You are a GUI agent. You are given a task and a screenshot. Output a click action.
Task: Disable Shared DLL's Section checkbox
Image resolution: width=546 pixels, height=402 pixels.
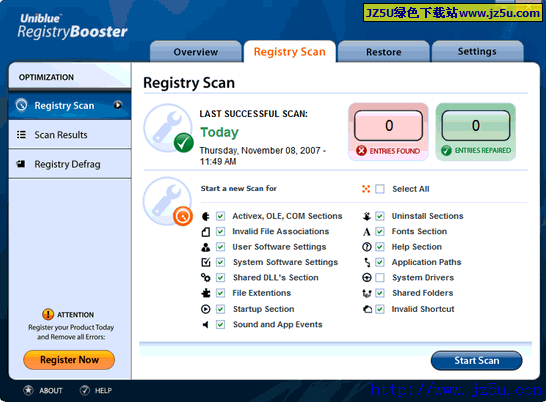click(220, 278)
